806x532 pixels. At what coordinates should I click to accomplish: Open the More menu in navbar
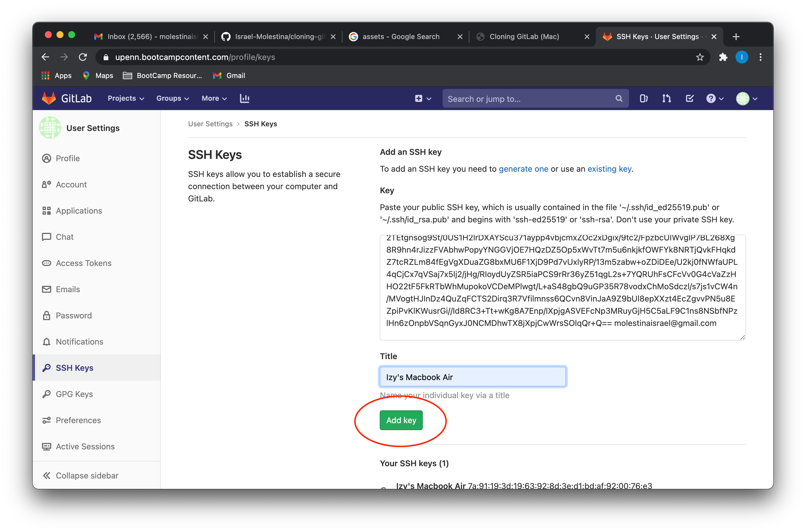coord(213,98)
